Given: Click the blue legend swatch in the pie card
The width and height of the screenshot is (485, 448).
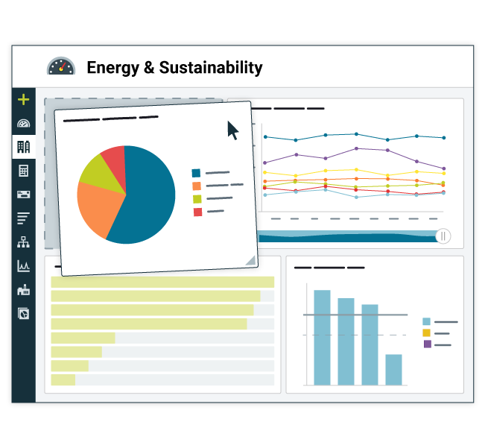Looking at the screenshot, I should (x=196, y=173).
